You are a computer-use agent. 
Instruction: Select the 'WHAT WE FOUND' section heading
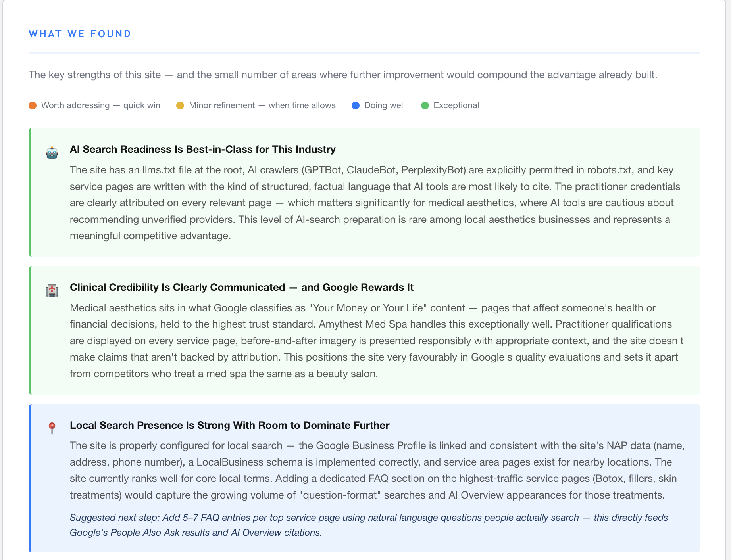(80, 34)
